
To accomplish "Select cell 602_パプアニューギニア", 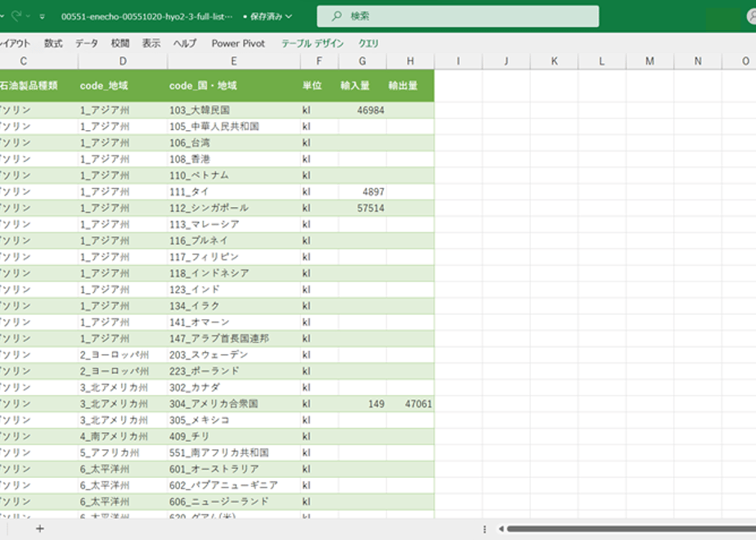I will point(233,485).
